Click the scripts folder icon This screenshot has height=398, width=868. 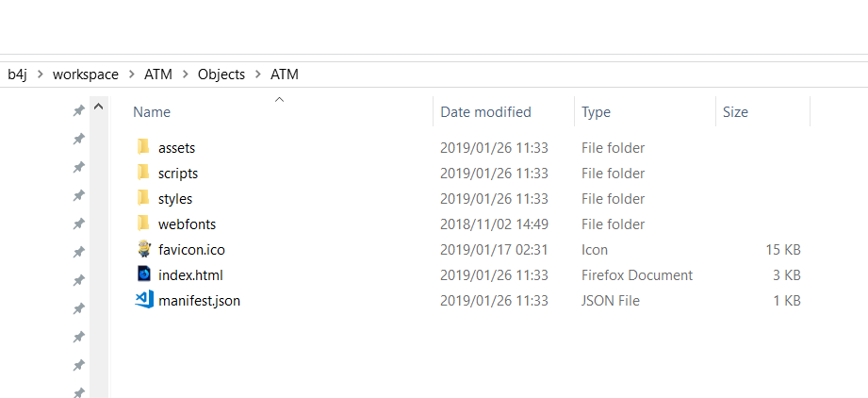[143, 173]
